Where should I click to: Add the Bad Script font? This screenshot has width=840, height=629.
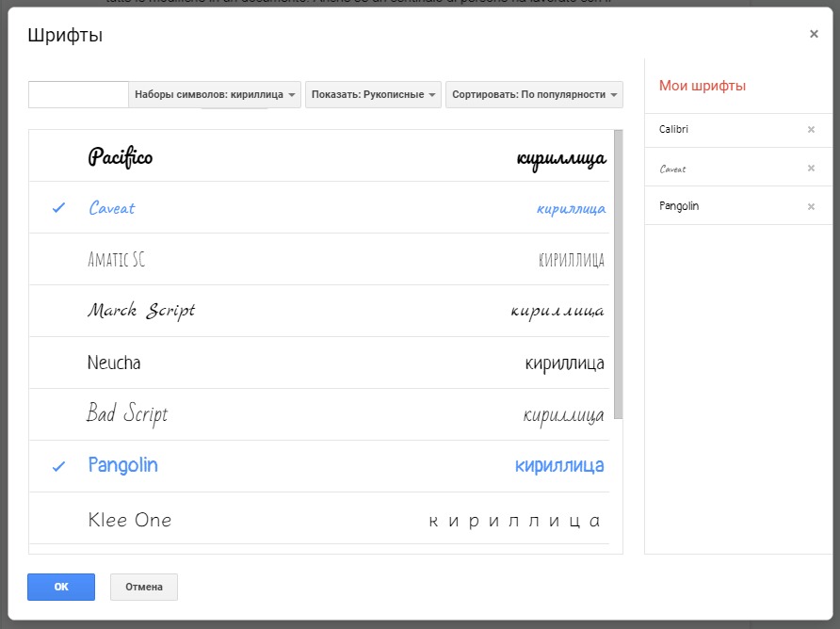tap(319, 414)
